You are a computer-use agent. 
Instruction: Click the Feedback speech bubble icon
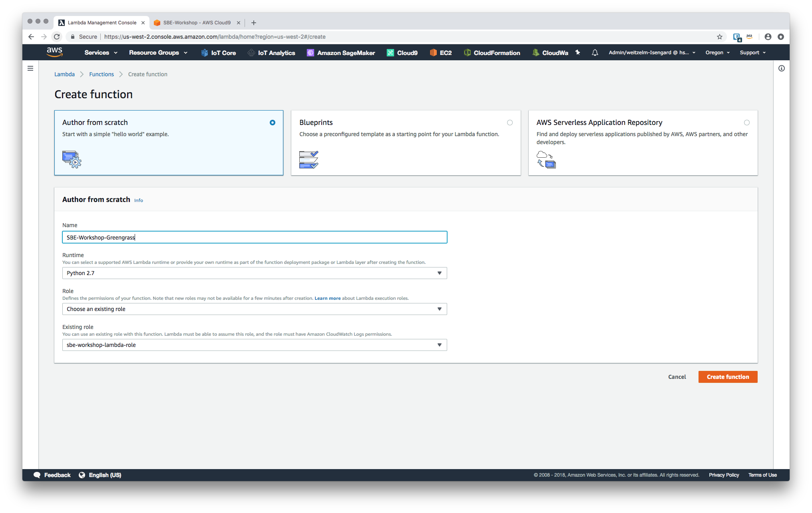37,475
